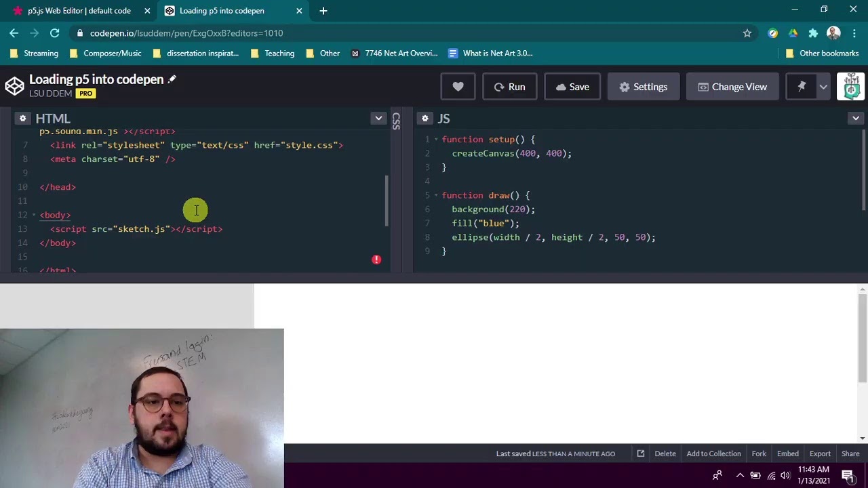The image size is (868, 488).
Task: Open dissertation inspirat... bookmarks folder
Action: pyautogui.click(x=196, y=53)
